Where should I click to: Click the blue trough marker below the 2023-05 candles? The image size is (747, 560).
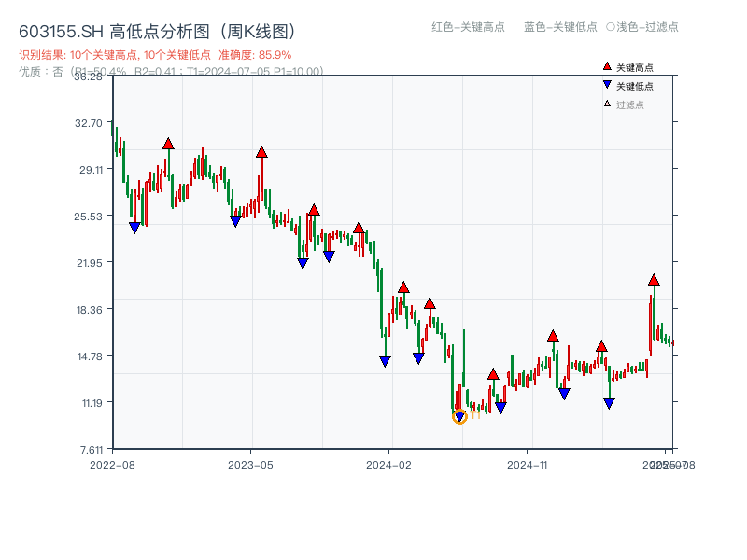(x=233, y=221)
